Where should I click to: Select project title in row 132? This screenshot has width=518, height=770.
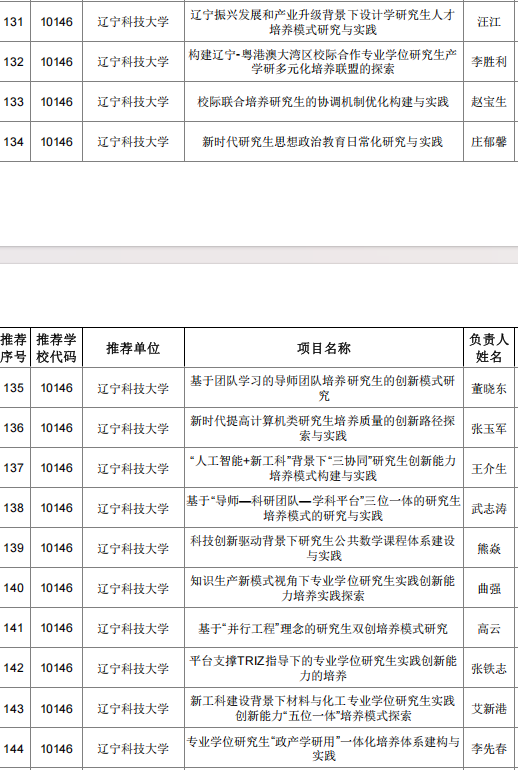tap(323, 62)
